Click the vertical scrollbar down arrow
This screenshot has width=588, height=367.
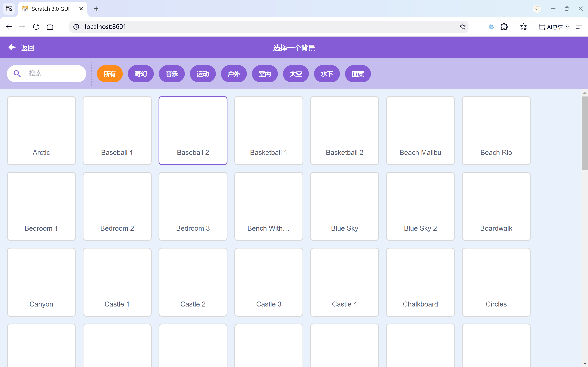coord(585,363)
